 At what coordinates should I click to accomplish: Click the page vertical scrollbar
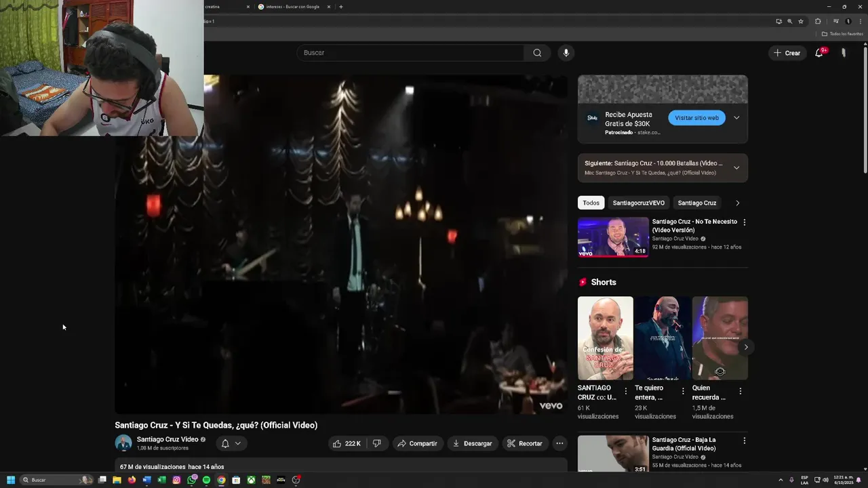(865, 108)
